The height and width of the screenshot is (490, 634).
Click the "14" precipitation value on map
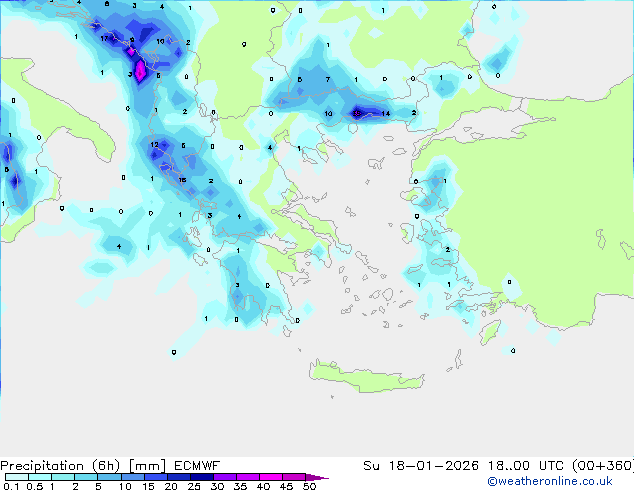[x=386, y=114]
